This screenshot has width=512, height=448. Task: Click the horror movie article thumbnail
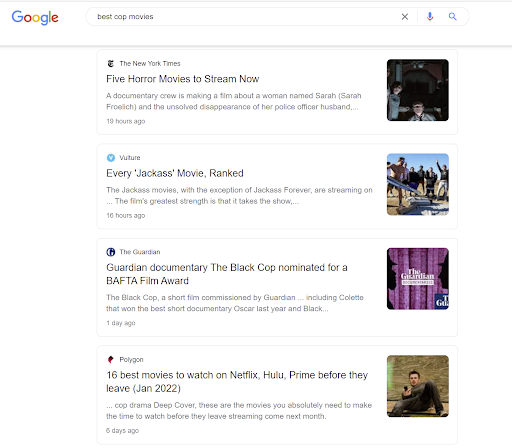coord(418,90)
